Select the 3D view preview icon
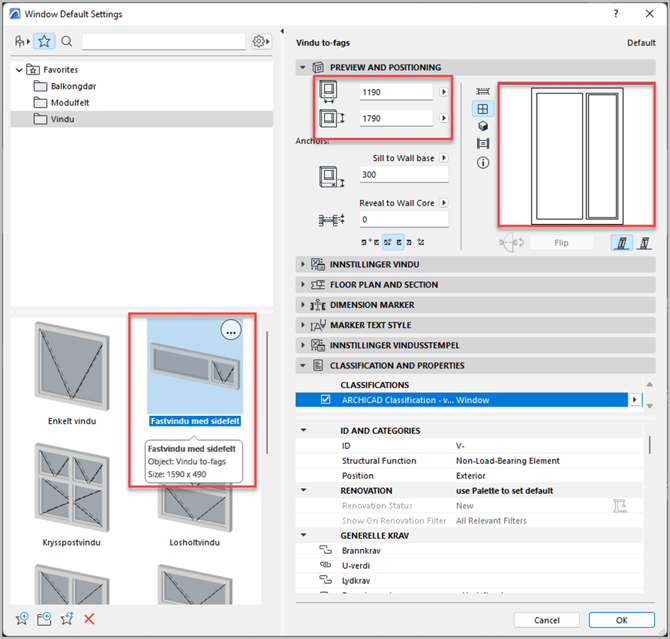The height and width of the screenshot is (639, 670). click(x=483, y=126)
